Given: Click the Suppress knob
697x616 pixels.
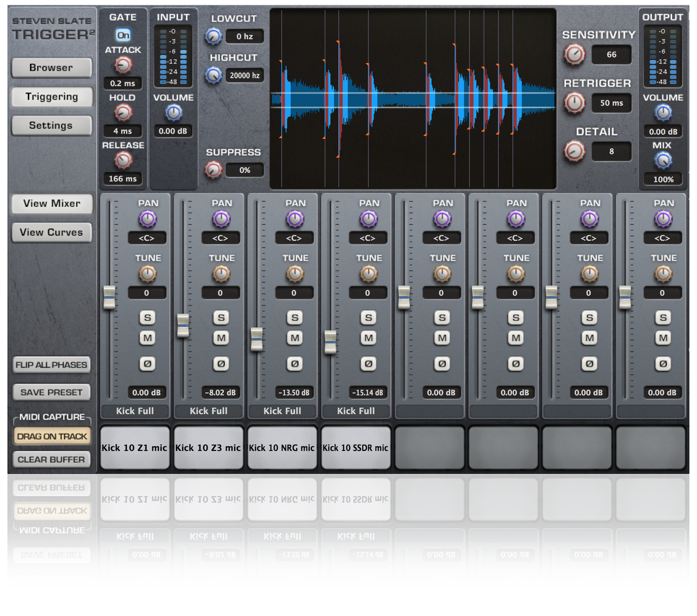Looking at the screenshot, I should pyautogui.click(x=213, y=170).
